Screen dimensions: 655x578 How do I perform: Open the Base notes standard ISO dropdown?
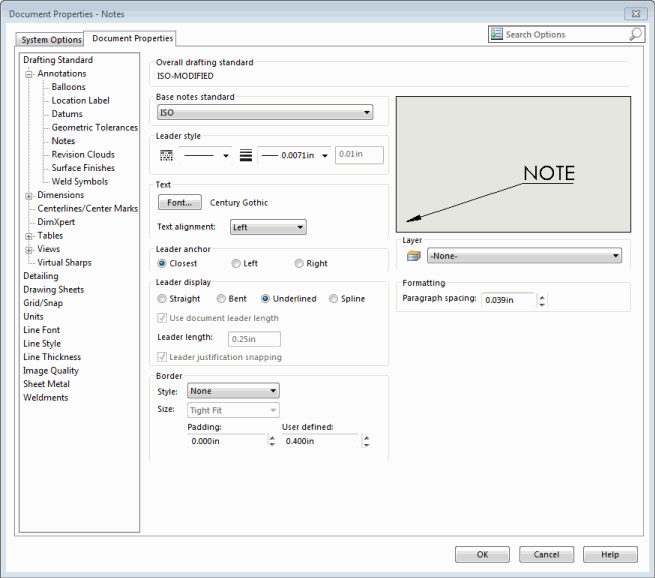[x=265, y=112]
